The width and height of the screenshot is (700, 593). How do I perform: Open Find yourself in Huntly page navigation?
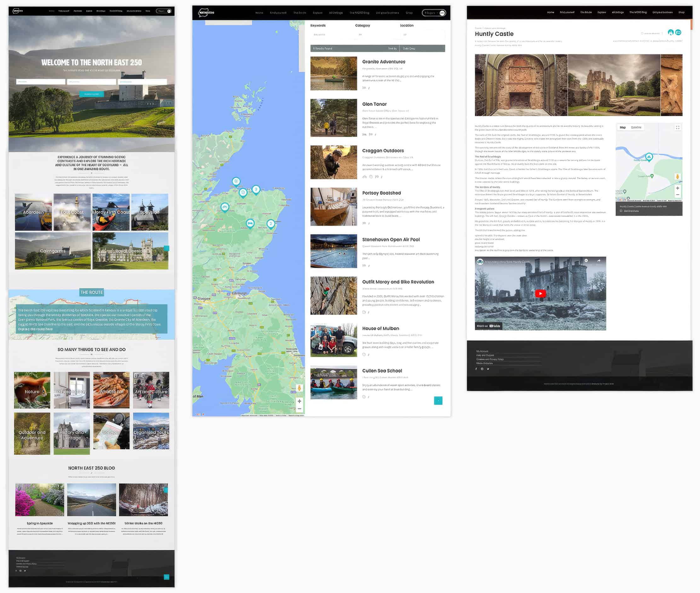pos(567,12)
